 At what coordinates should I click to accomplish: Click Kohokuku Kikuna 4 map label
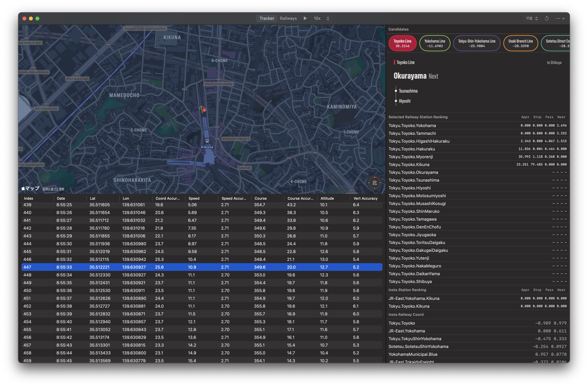click(x=236, y=139)
